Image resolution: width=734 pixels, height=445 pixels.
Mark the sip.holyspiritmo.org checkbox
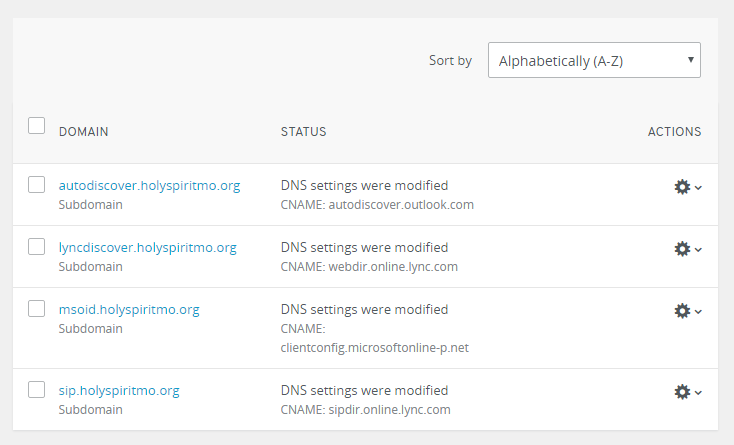[37, 389]
